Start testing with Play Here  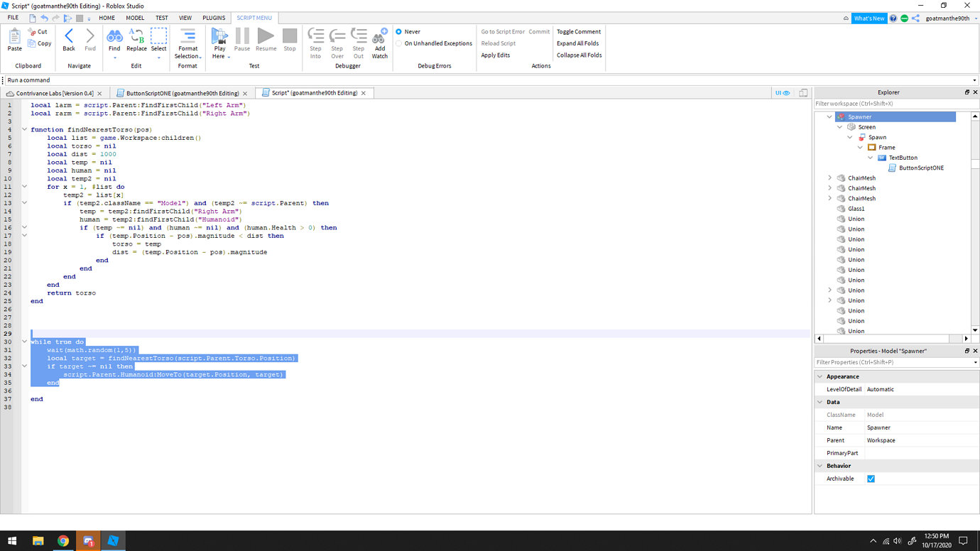(219, 41)
